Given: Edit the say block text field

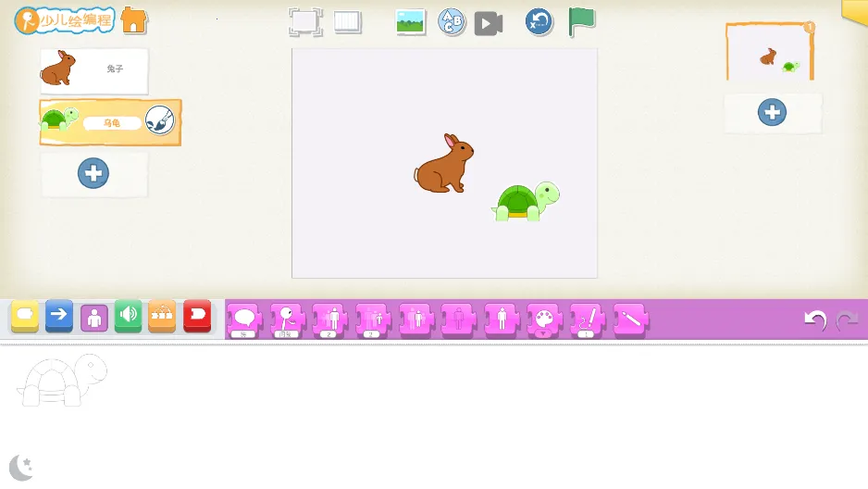Looking at the screenshot, I should tap(243, 334).
